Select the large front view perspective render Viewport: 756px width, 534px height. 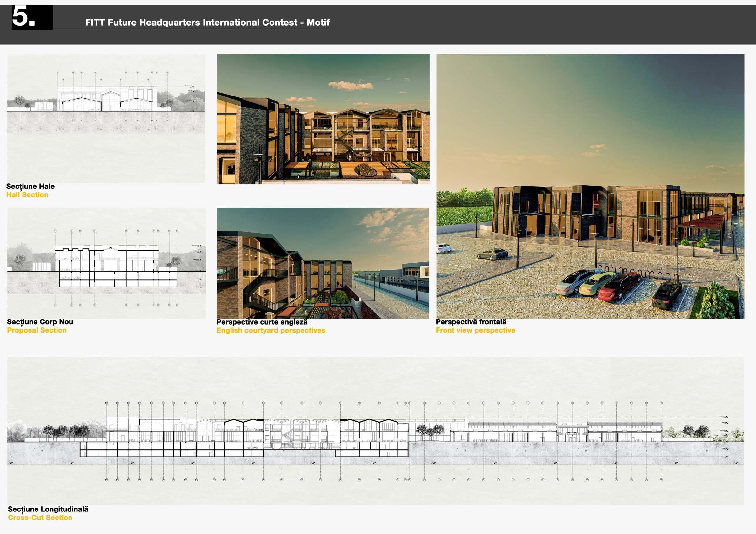pyautogui.click(x=590, y=186)
